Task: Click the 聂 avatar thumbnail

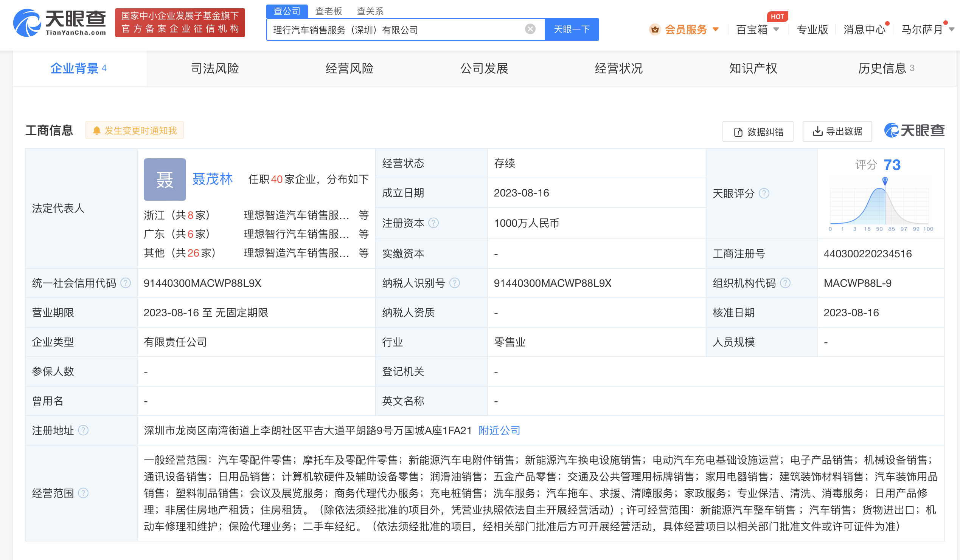Action: coord(165,179)
